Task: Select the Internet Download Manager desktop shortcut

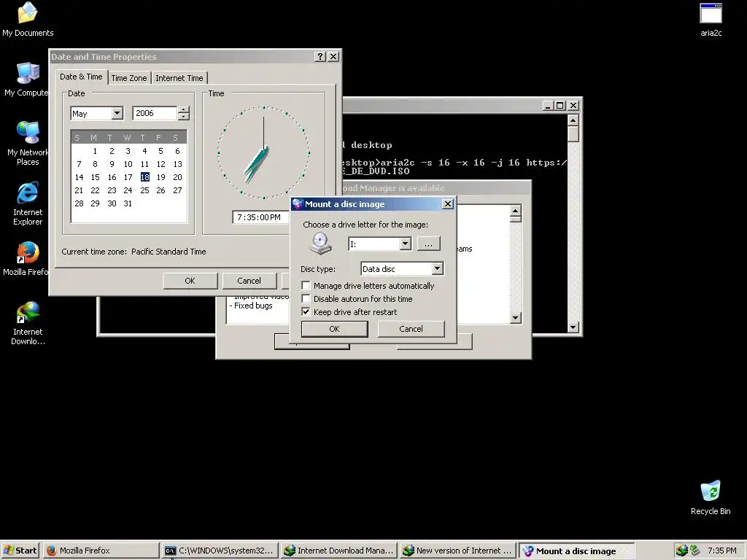Action: click(28, 323)
